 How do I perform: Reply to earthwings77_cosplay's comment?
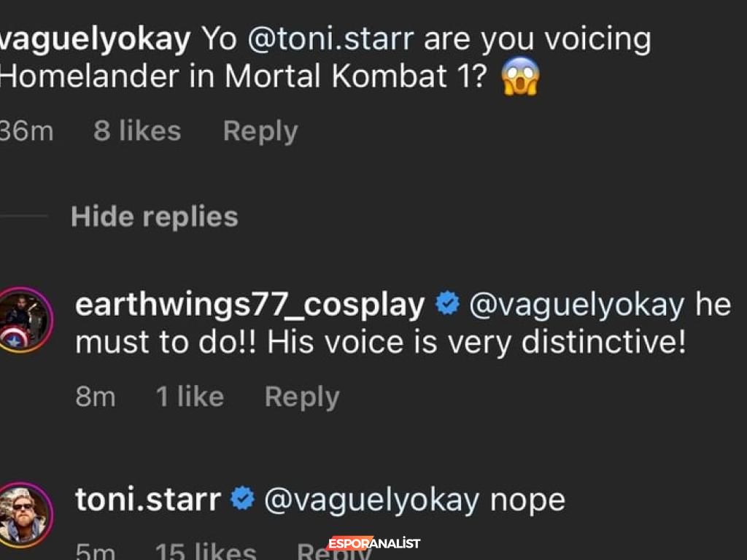pyautogui.click(x=302, y=397)
